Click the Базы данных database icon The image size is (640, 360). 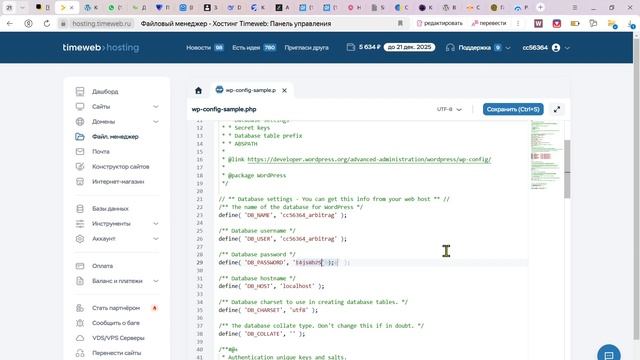point(80,209)
